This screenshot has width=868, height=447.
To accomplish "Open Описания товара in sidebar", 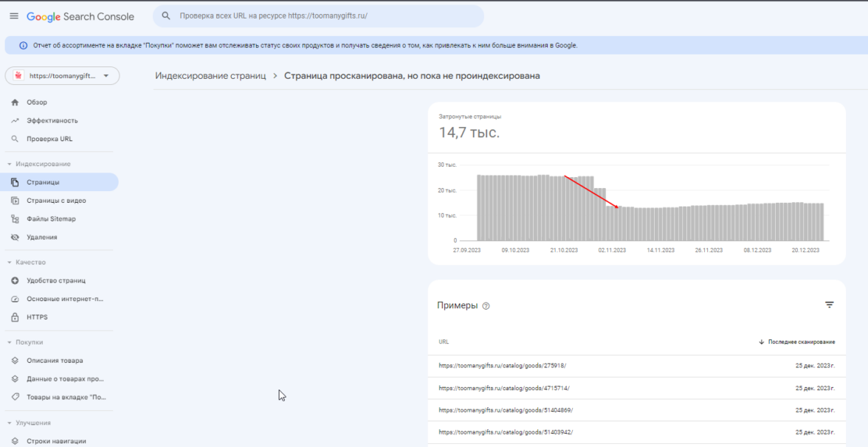I will tap(55, 361).
